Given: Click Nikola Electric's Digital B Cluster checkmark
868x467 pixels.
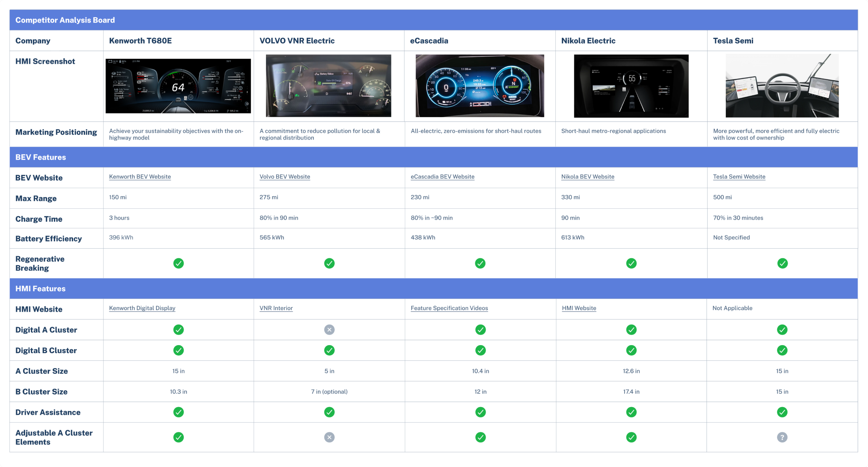Looking at the screenshot, I should pyautogui.click(x=631, y=350).
